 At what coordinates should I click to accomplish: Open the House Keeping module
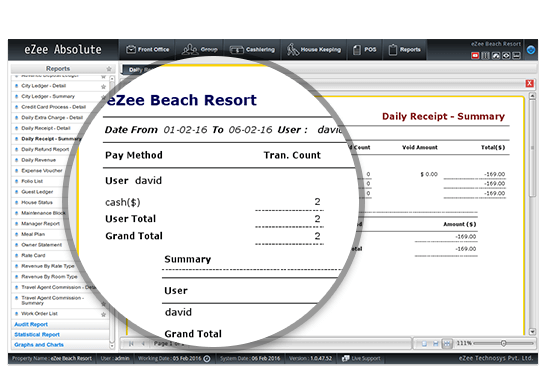[x=314, y=49]
